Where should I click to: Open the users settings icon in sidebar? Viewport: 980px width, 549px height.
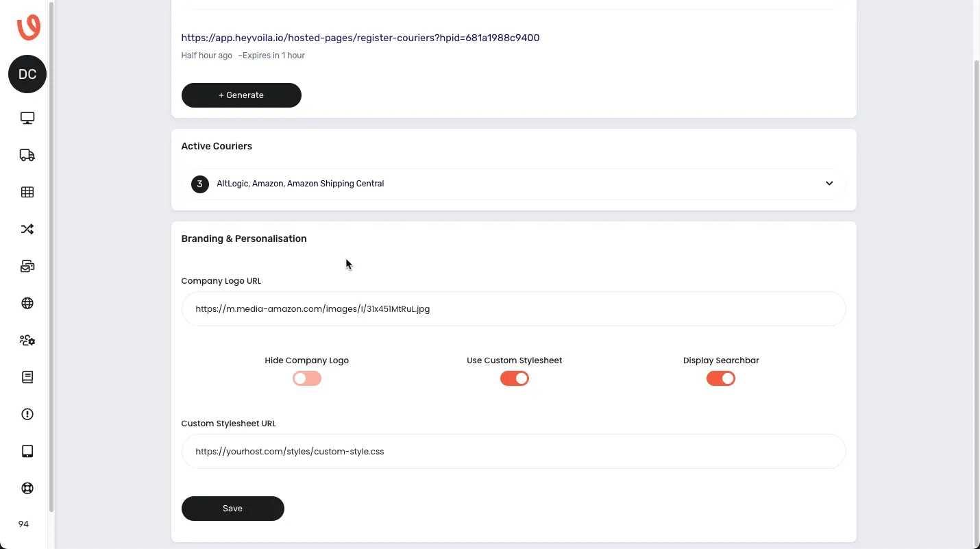click(27, 340)
